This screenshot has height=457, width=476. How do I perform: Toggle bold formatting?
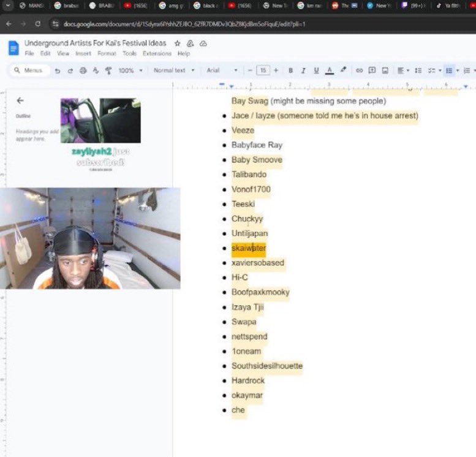coord(290,70)
